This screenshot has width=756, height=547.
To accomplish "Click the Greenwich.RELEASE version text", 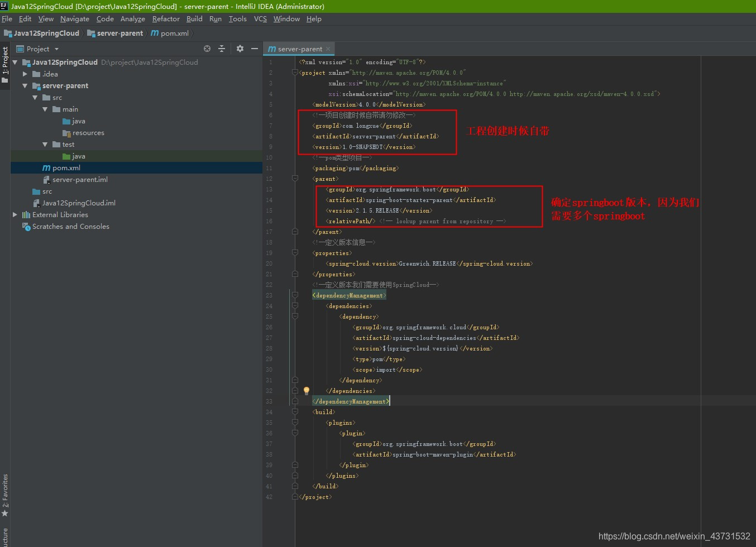I will [x=427, y=263].
